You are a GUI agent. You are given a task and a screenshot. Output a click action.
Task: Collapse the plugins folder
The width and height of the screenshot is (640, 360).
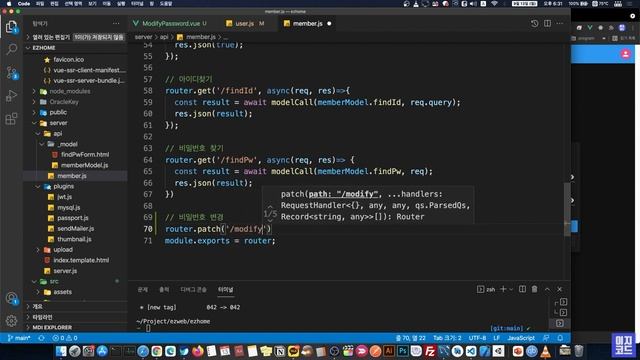coord(64,187)
